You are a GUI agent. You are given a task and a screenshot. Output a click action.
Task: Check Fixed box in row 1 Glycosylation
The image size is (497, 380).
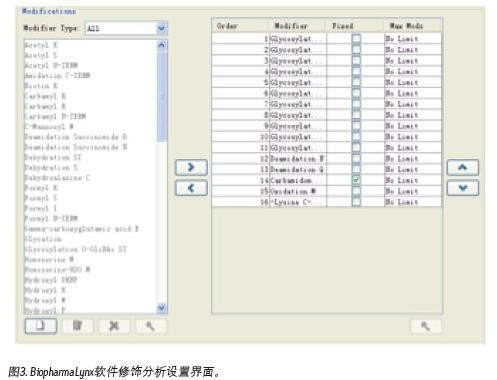pyautogui.click(x=356, y=39)
